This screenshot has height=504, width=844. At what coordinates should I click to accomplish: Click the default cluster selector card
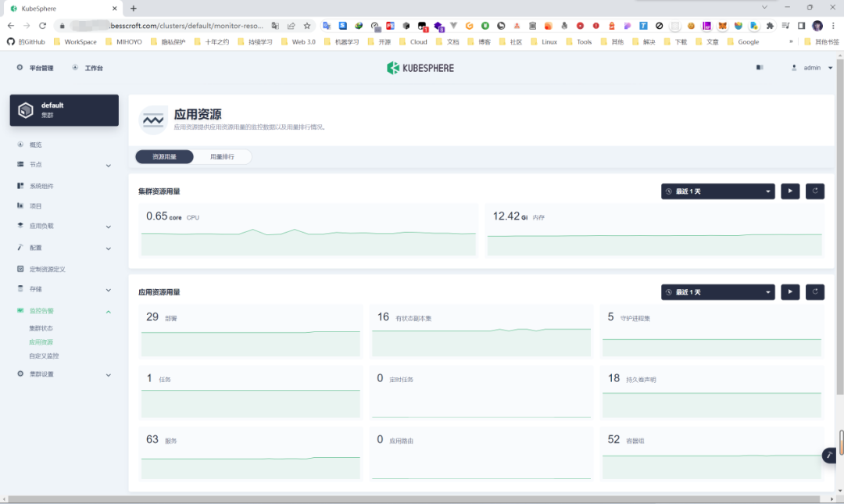point(64,110)
